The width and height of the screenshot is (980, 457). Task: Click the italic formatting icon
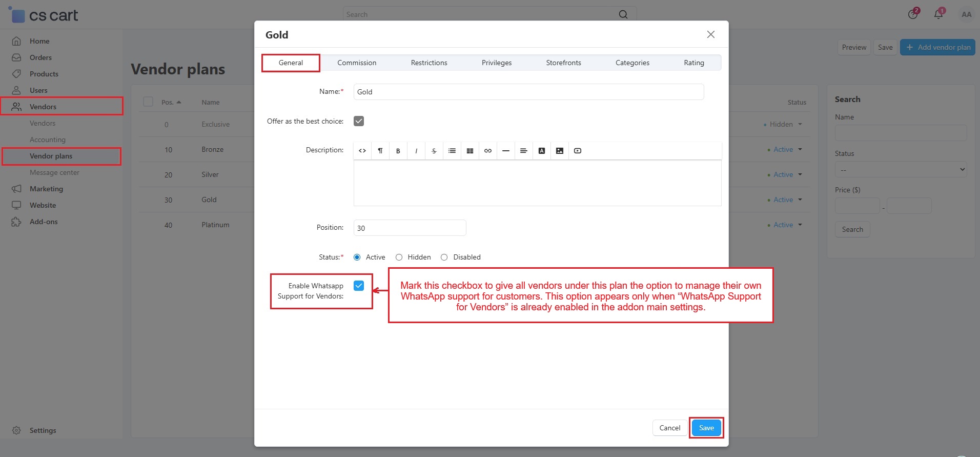click(x=416, y=151)
